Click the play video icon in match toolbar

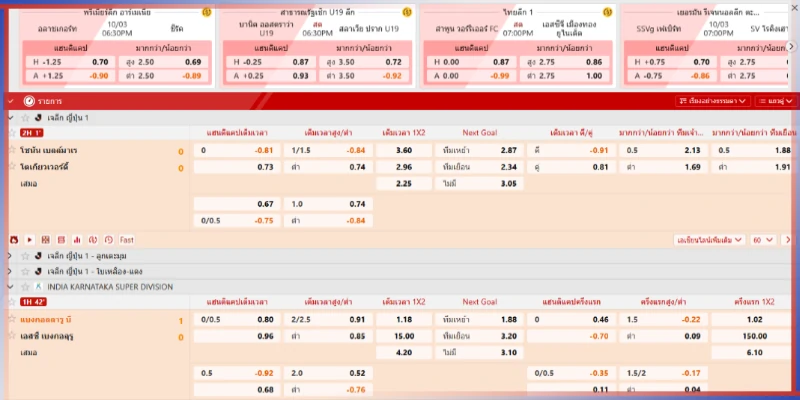pyautogui.click(x=29, y=240)
